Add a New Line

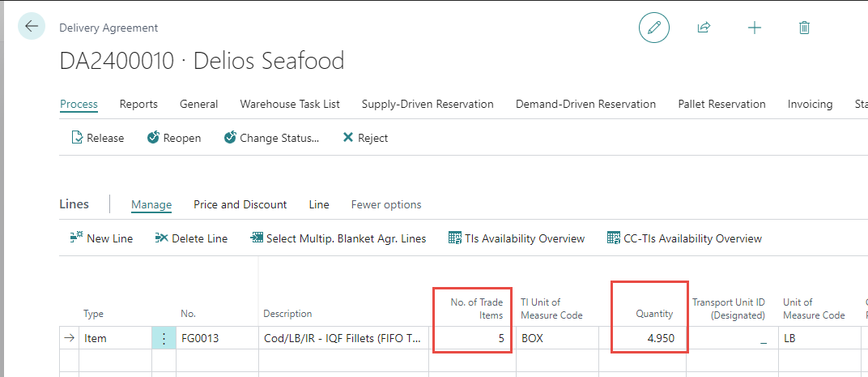101,238
